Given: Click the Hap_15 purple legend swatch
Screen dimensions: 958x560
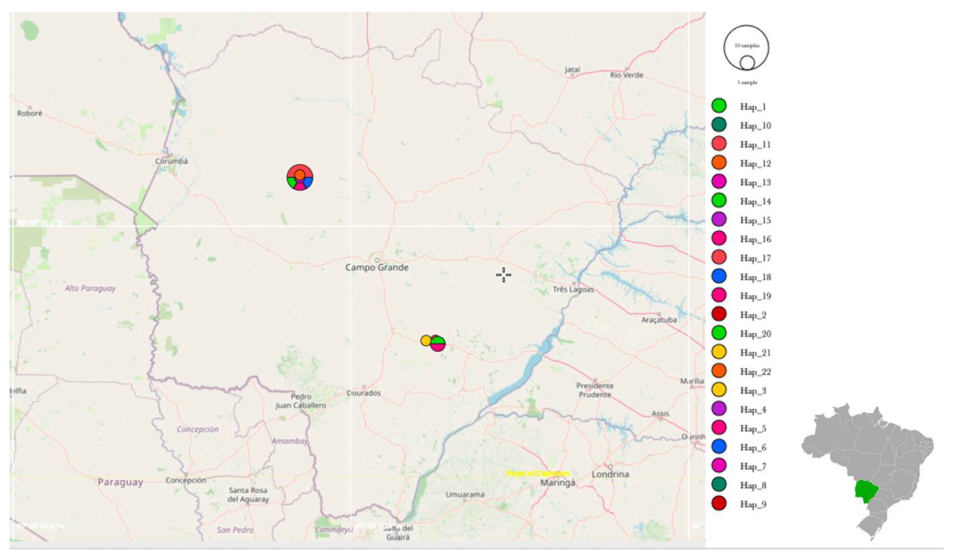Looking at the screenshot, I should 719,219.
